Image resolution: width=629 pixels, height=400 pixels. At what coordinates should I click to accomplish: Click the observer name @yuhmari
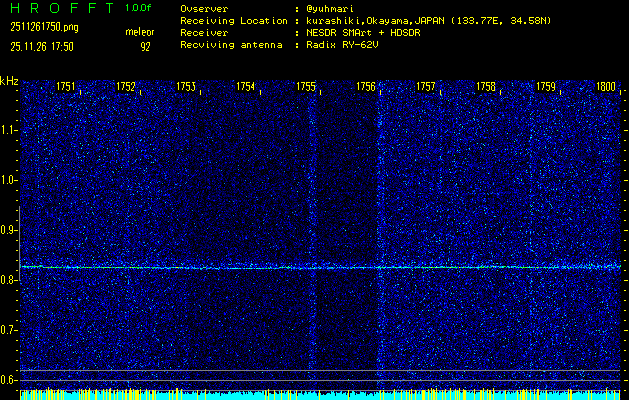click(330, 9)
